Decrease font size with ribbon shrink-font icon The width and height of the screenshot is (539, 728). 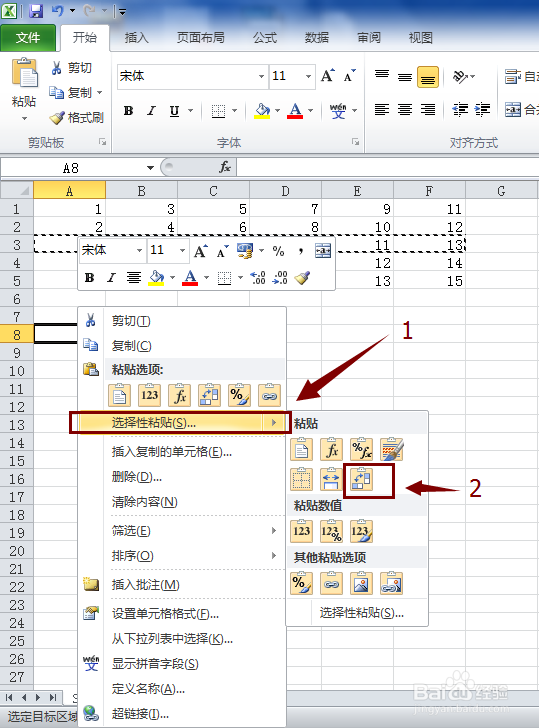[350, 76]
